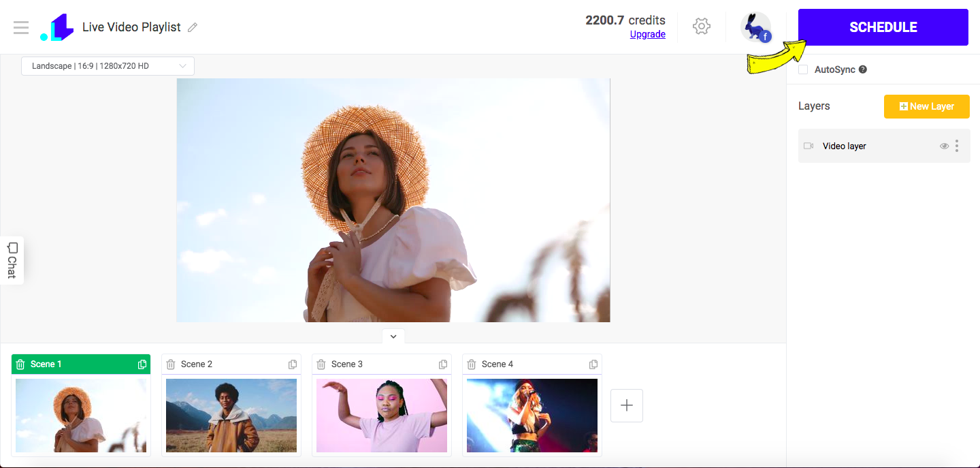This screenshot has width=980, height=468.
Task: Open the hamburger menu
Action: [20, 27]
